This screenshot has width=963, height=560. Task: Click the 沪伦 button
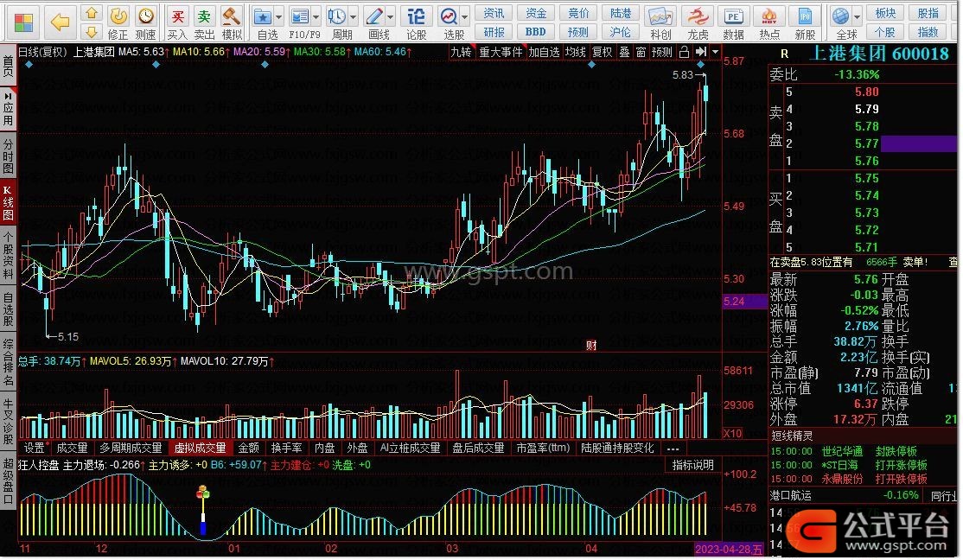click(621, 32)
